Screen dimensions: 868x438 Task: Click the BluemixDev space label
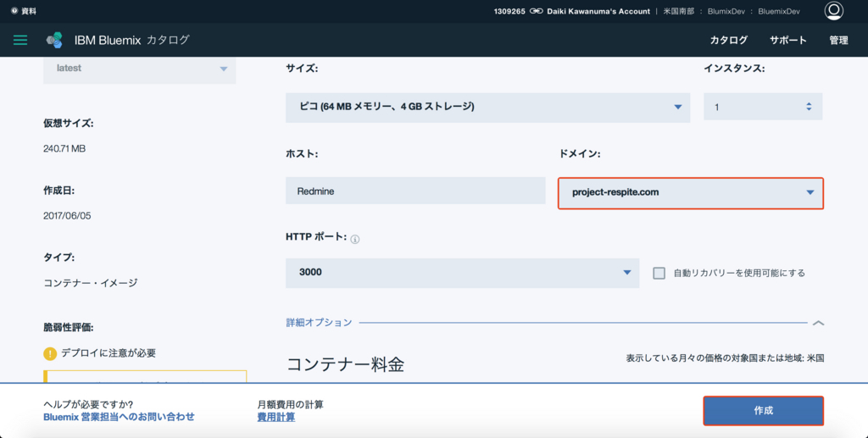(x=779, y=11)
